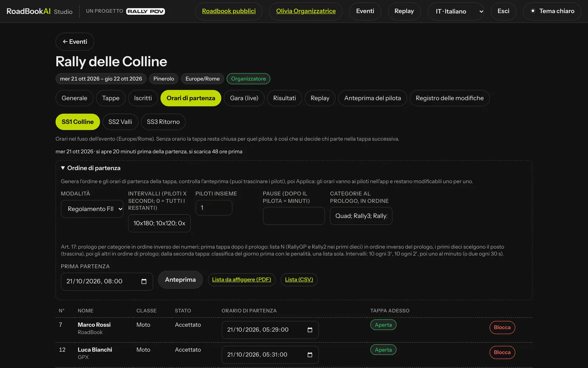Open Olivia Organizzatrice profile link

(x=306, y=11)
